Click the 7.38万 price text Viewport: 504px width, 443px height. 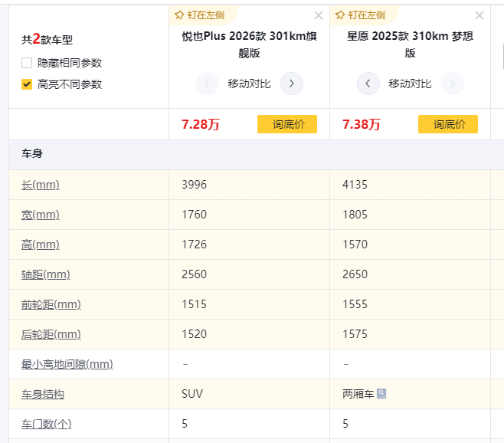(x=362, y=124)
